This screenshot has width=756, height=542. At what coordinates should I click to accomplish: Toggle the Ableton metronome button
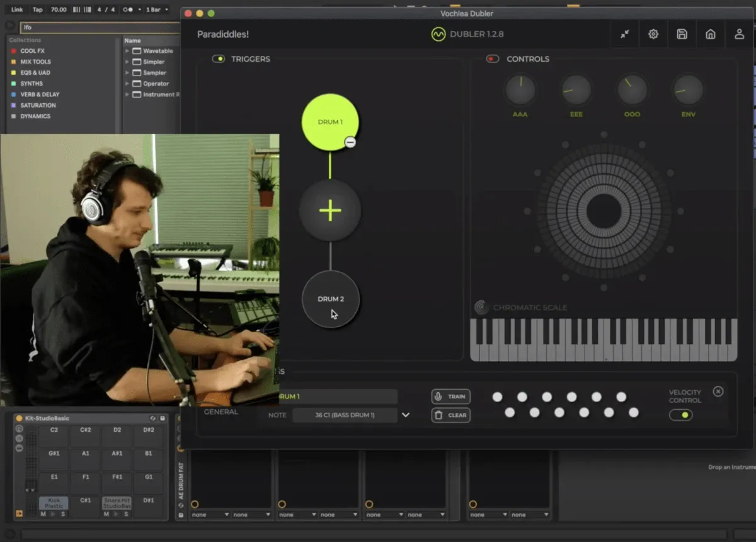click(127, 9)
